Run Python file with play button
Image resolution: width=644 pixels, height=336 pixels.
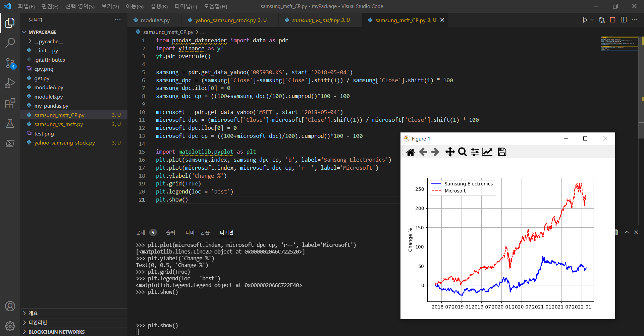(585, 20)
